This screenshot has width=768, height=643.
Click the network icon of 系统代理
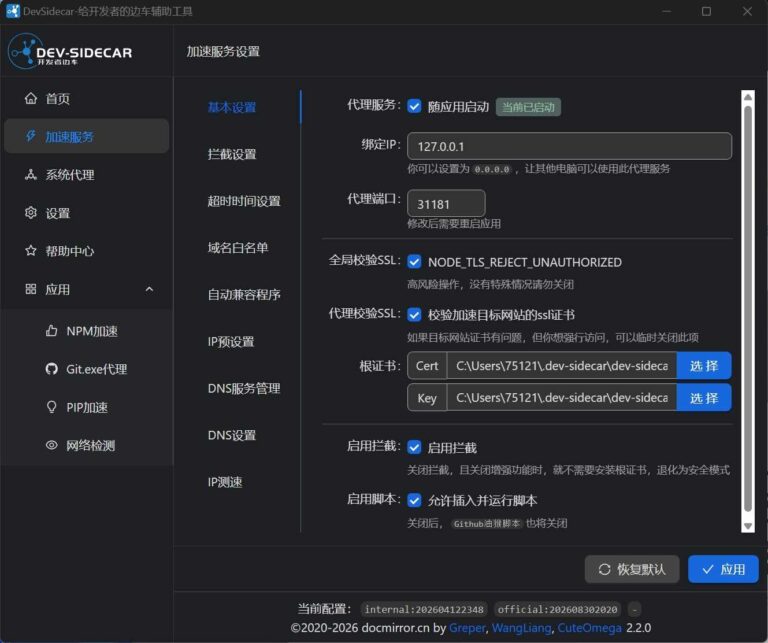31,175
